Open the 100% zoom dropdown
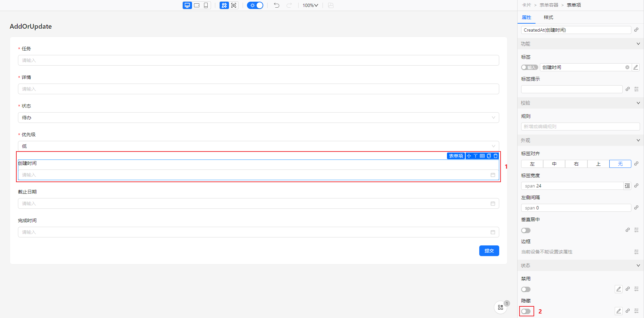This screenshot has height=318, width=644. coord(310,5)
